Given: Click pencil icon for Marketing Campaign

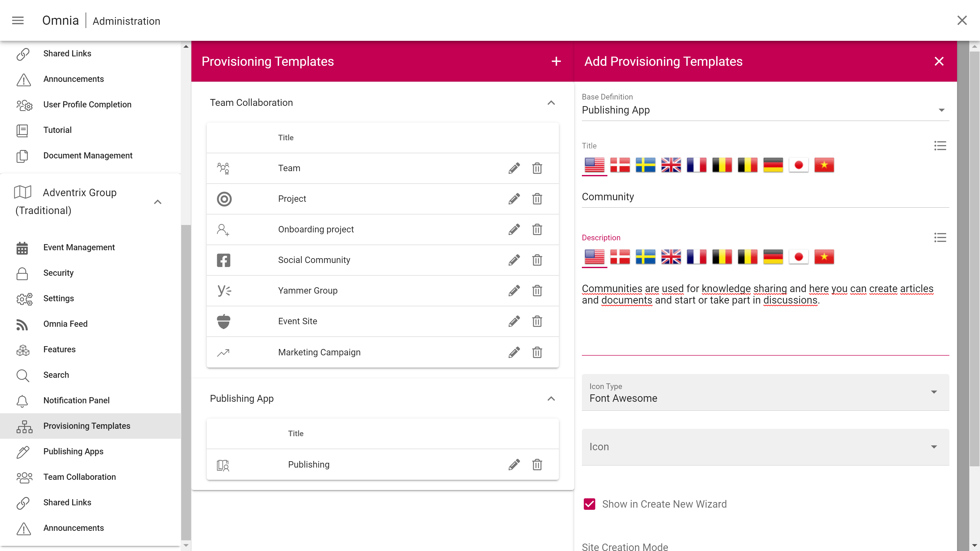Looking at the screenshot, I should [514, 352].
